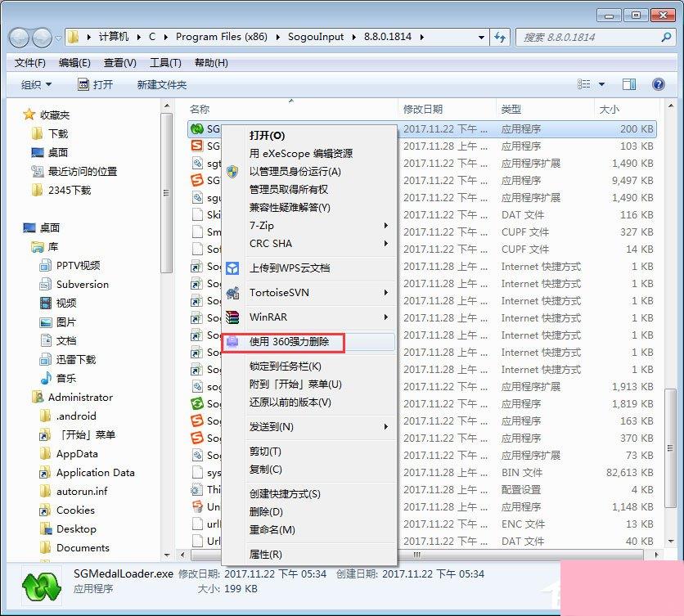Click 计算机 in the address path

(114, 37)
